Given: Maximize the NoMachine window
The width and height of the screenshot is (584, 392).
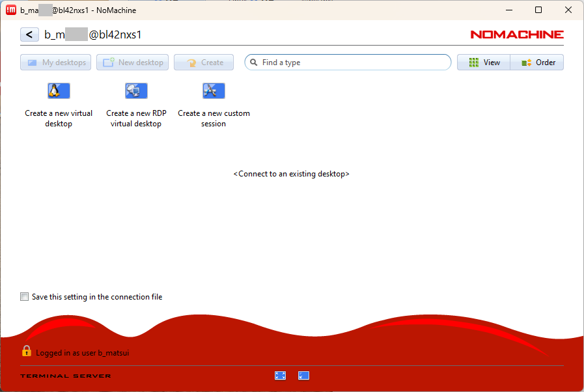Looking at the screenshot, I should click(x=538, y=10).
